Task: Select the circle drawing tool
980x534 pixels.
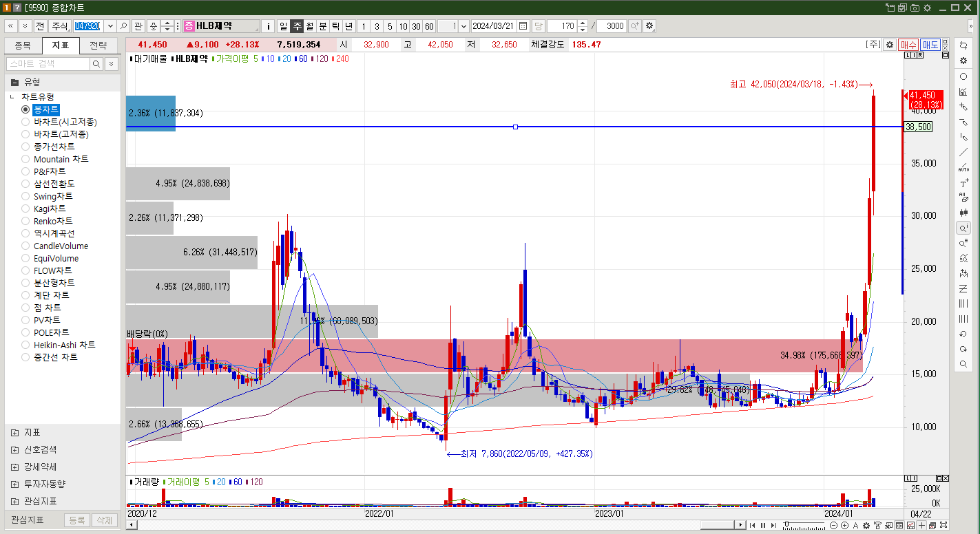Action: coord(963,76)
